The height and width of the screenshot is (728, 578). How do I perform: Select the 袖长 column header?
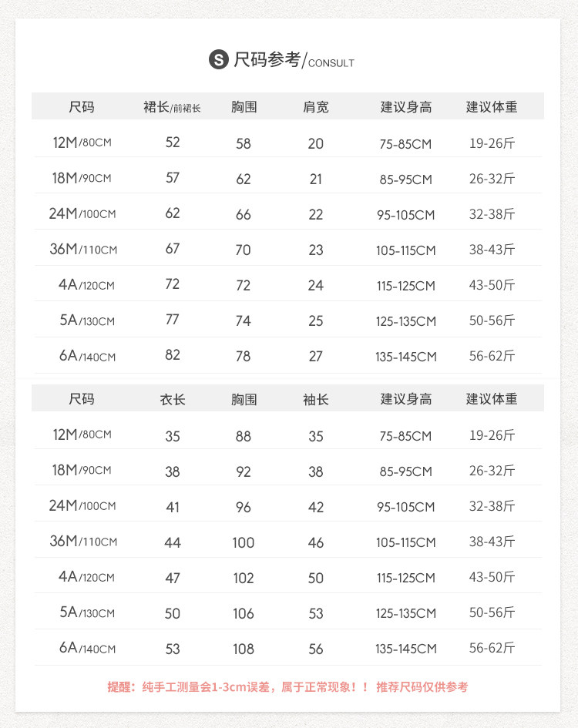point(316,399)
